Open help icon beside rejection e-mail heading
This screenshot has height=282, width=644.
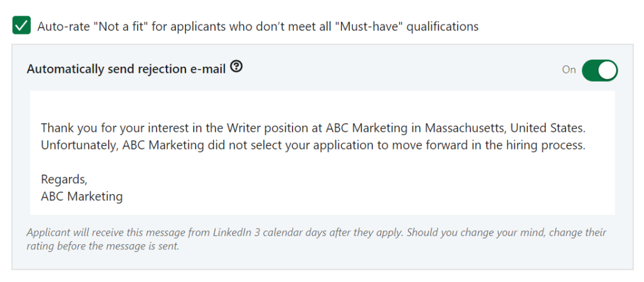(236, 66)
